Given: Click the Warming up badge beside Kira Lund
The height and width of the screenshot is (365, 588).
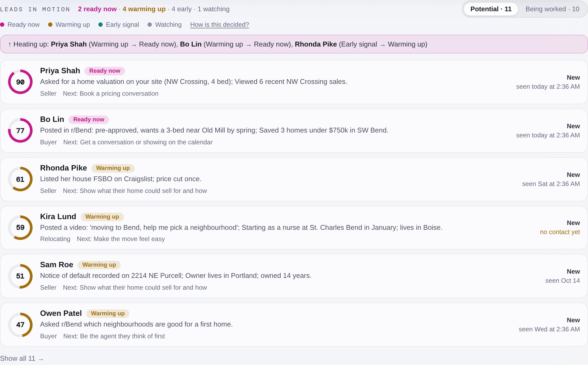Looking at the screenshot, I should pos(102,217).
